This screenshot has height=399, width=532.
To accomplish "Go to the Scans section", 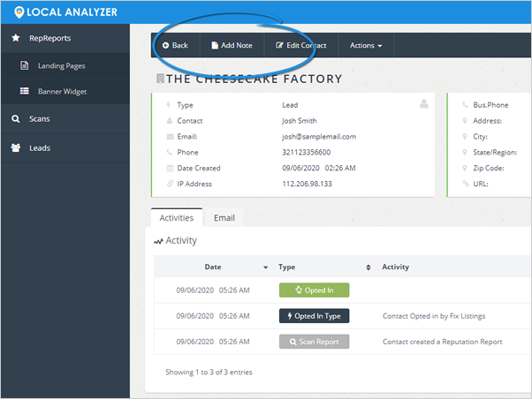I will click(40, 118).
